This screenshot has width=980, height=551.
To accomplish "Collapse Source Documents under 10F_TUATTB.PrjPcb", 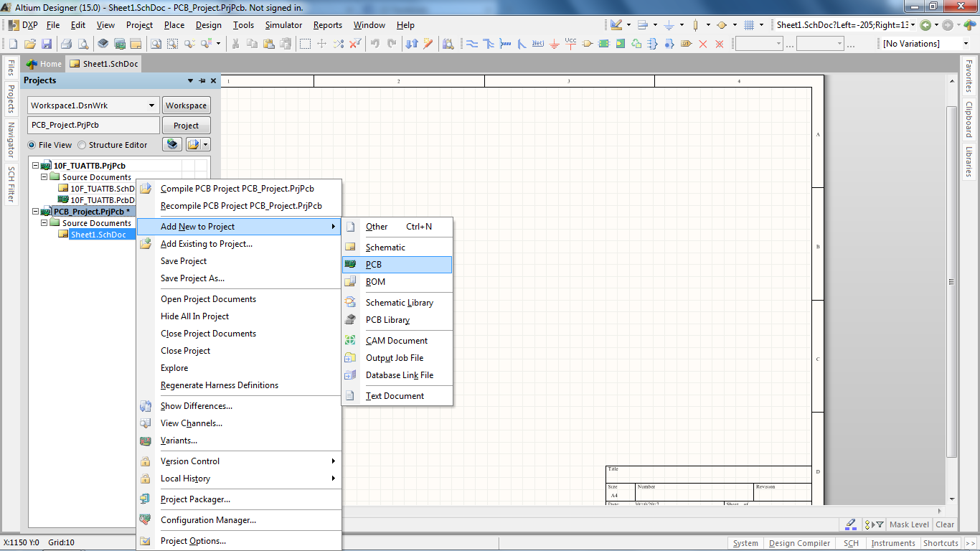I will pyautogui.click(x=44, y=177).
